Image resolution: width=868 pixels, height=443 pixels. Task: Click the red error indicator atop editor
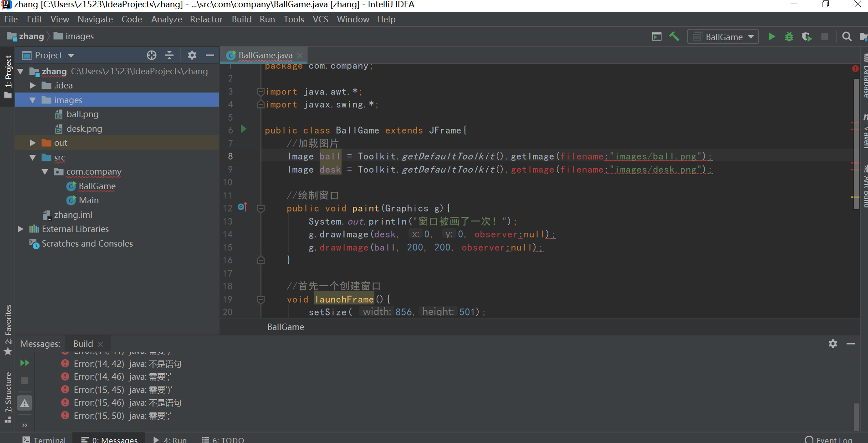[855, 69]
